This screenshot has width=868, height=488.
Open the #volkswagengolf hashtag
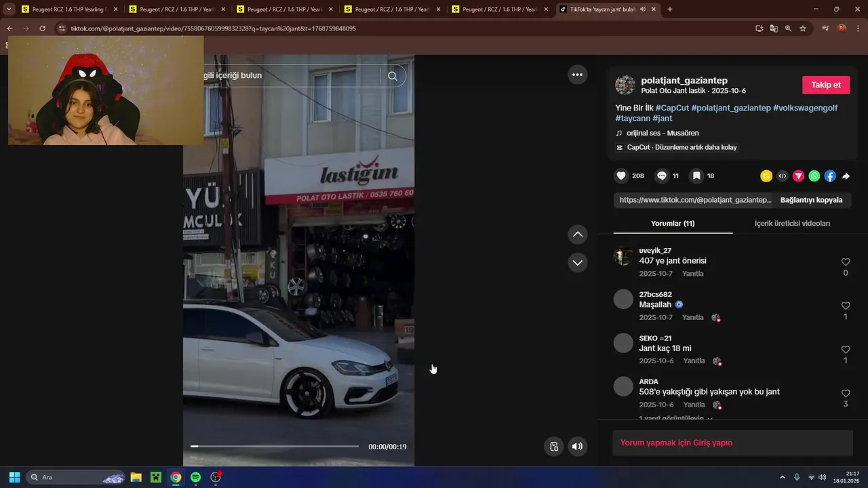[805, 108]
